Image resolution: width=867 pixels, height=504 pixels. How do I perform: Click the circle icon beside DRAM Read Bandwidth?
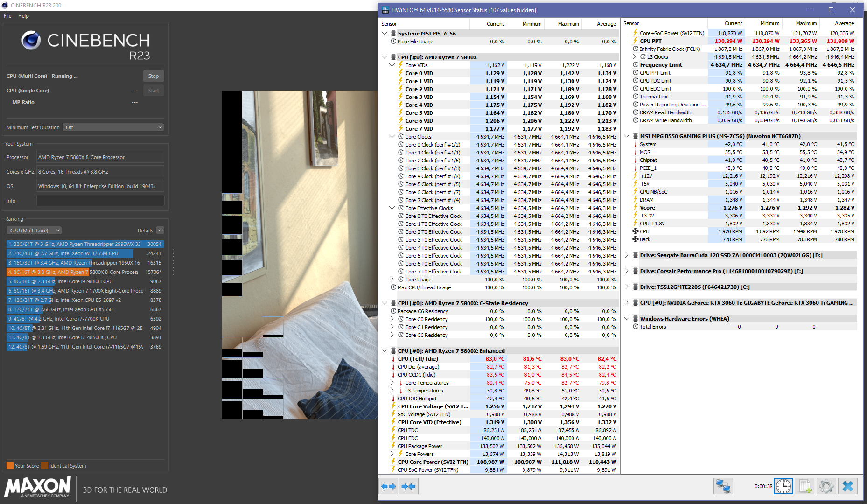(635, 112)
